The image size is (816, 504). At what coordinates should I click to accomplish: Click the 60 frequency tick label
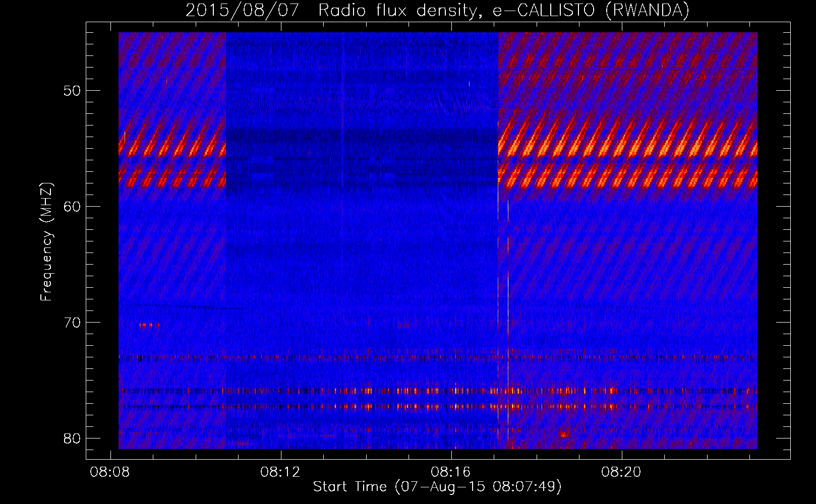[x=72, y=207]
